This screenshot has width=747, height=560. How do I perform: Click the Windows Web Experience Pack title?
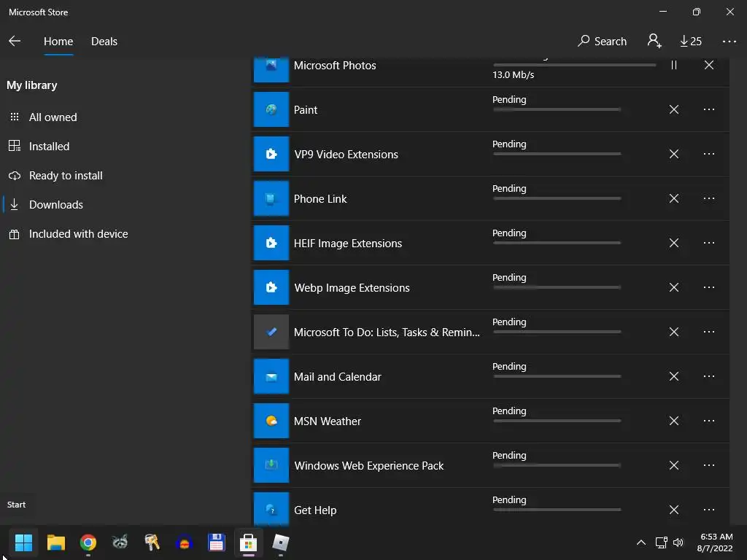tap(368, 466)
